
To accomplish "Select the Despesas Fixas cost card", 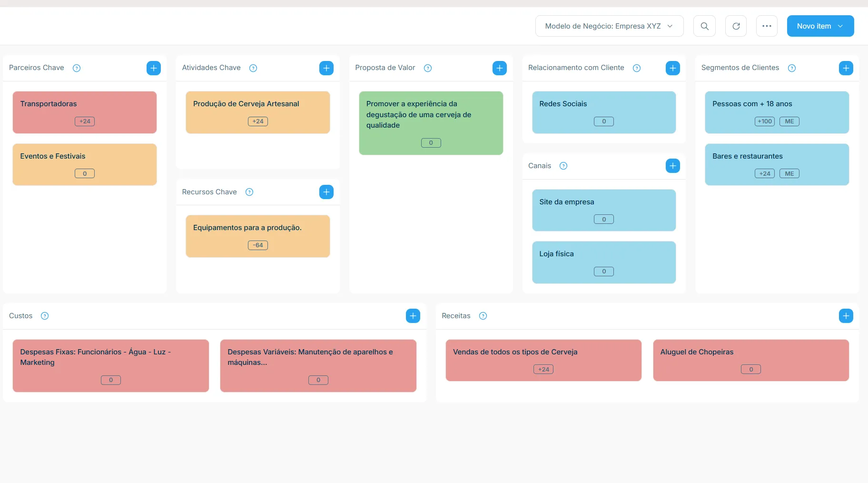I will pos(111,366).
